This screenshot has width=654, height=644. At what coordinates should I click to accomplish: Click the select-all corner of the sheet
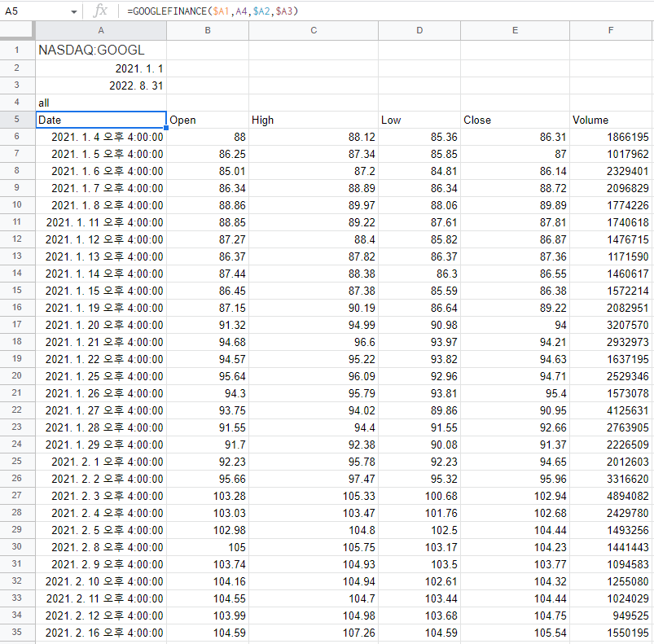[x=16, y=30]
